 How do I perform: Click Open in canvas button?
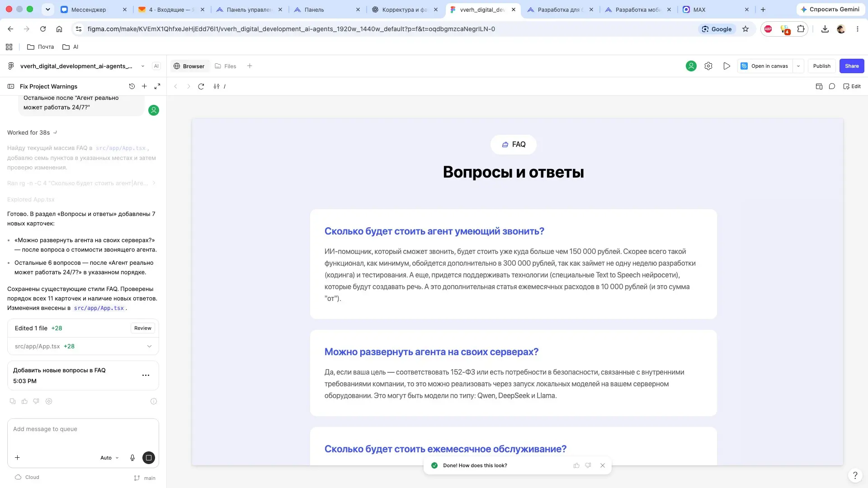pyautogui.click(x=764, y=66)
